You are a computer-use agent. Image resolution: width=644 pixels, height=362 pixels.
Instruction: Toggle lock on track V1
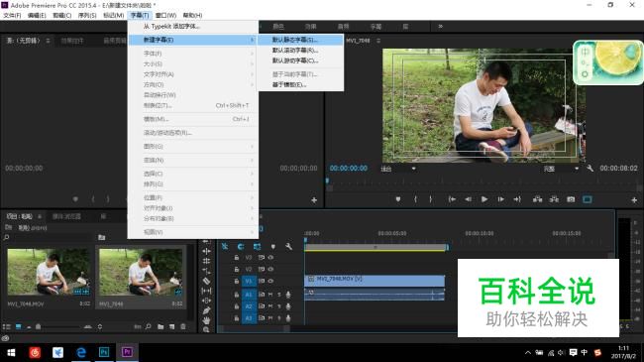click(x=237, y=281)
